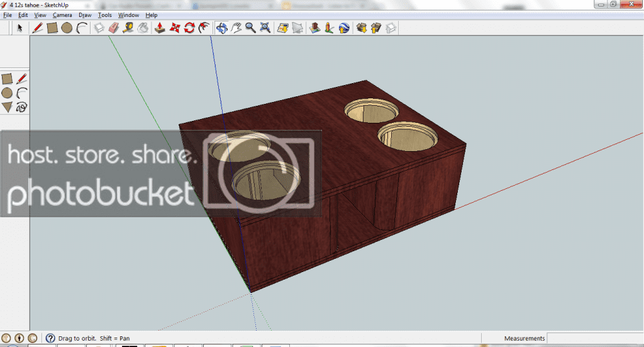
Task: Click the Share Component icon
Action: (x=391, y=28)
